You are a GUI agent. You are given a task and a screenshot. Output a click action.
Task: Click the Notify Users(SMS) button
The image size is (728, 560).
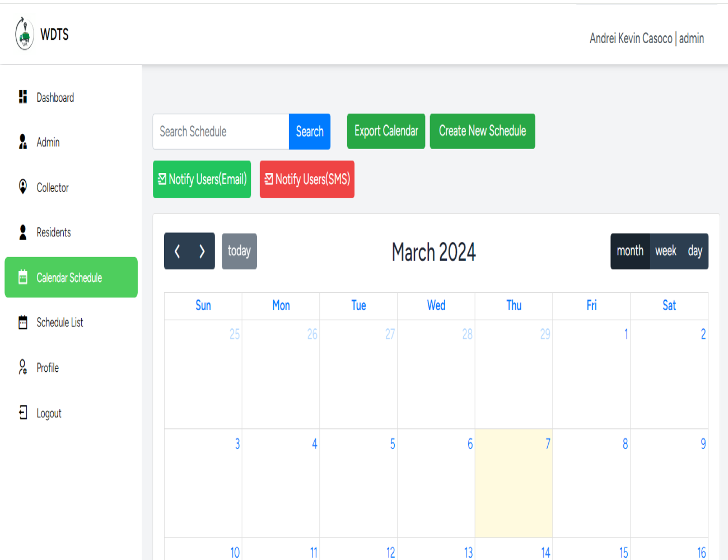(307, 179)
